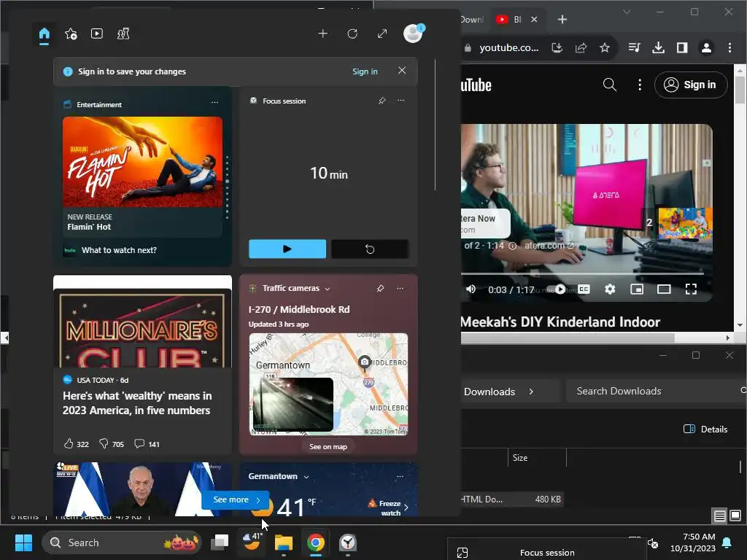Click the Sign in link in banner
The height and width of the screenshot is (560, 747).
[365, 71]
